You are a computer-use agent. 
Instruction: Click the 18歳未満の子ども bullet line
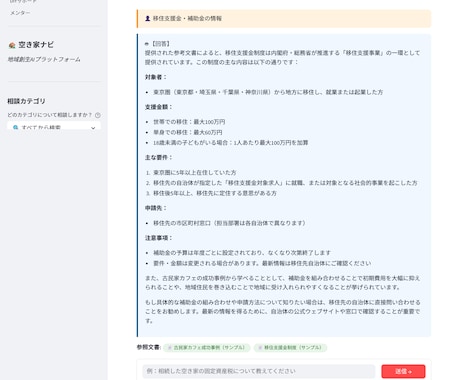click(x=231, y=143)
